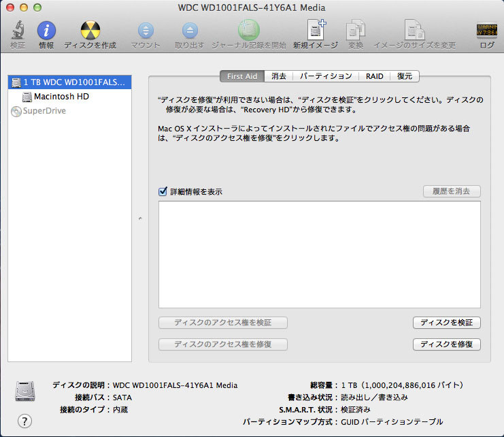This screenshot has width=504, height=437.
Task: Select the RAID tab
Action: tap(374, 76)
